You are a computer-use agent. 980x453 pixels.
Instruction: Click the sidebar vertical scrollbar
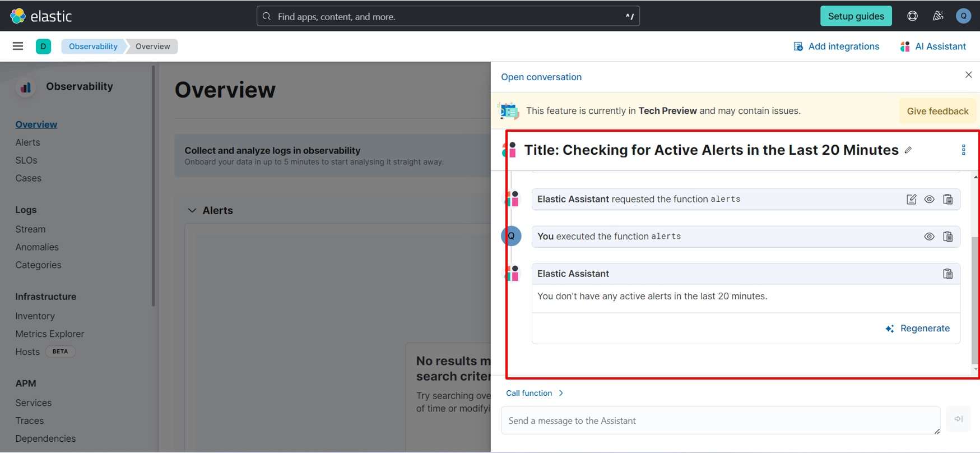point(153,186)
